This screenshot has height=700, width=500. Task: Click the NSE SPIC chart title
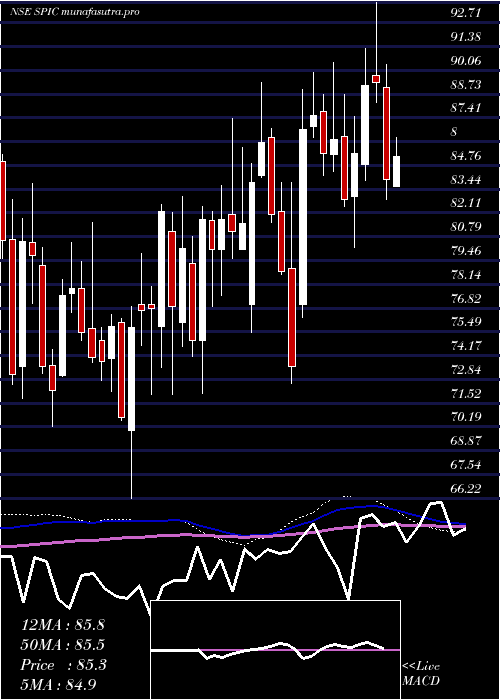(75, 12)
